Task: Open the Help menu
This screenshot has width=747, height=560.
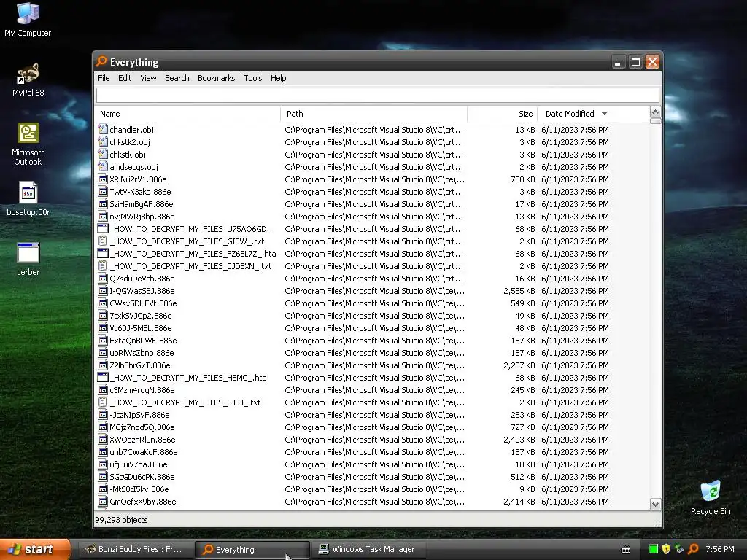Action: (x=278, y=78)
